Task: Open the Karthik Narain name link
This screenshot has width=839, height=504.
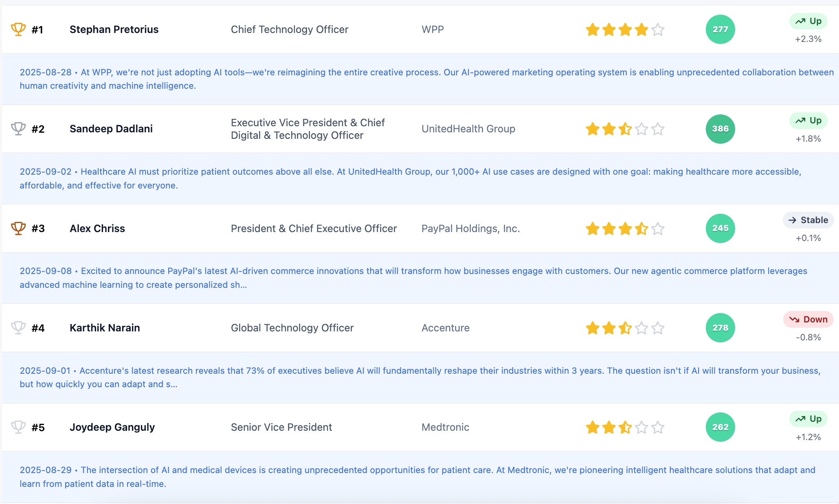Action: tap(105, 328)
